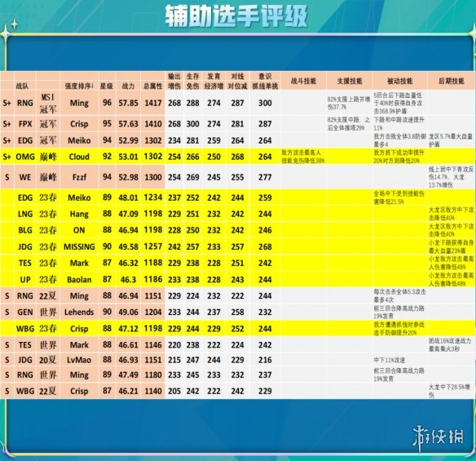Image resolution: width=476 pixels, height=461 pixels.
Task: Click the 总属性 column header
Action: click(x=152, y=86)
